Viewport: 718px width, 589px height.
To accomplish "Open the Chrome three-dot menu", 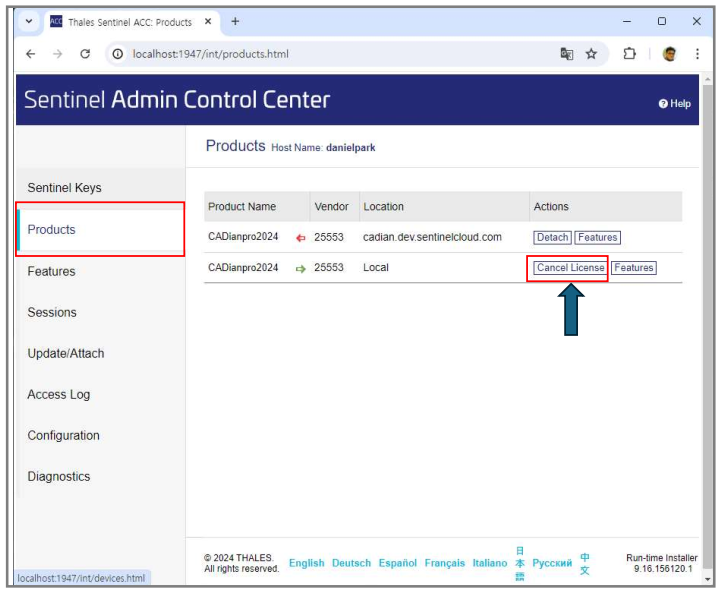I will [x=697, y=54].
